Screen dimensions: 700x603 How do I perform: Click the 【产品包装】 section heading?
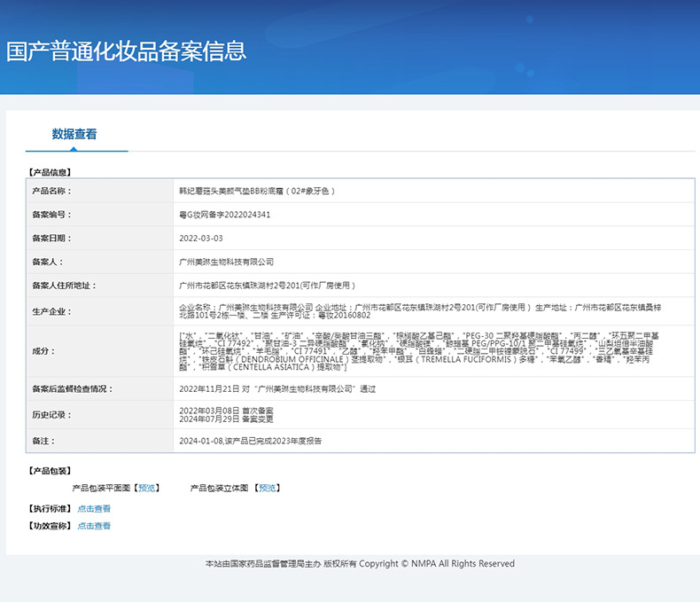[x=50, y=471]
